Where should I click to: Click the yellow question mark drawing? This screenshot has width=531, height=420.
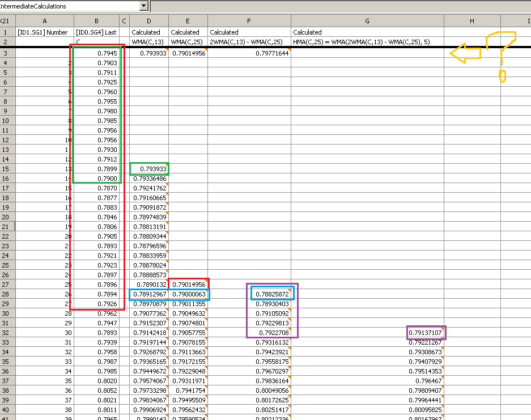502,56
